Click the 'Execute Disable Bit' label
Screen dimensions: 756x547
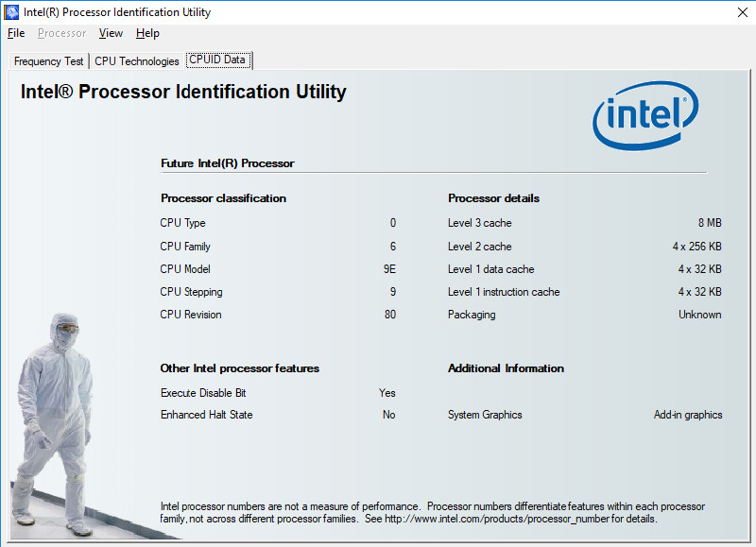[x=203, y=393]
